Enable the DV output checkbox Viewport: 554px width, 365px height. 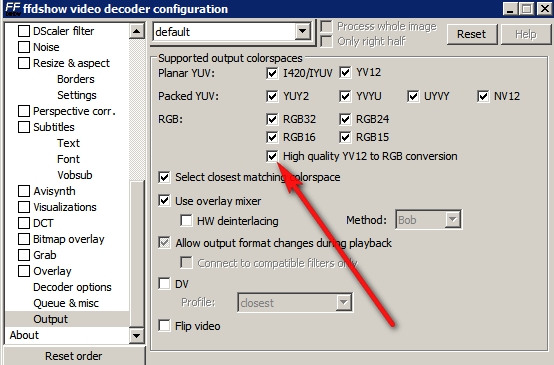(x=164, y=283)
